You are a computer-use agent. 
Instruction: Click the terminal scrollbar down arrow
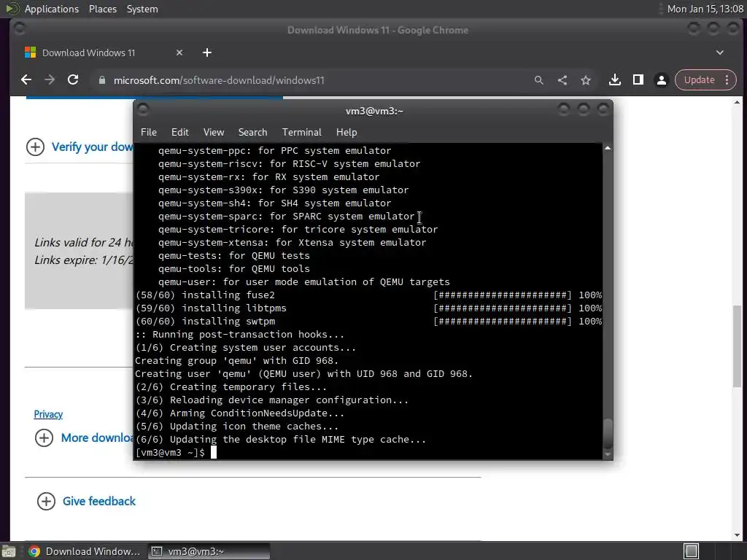coord(608,455)
